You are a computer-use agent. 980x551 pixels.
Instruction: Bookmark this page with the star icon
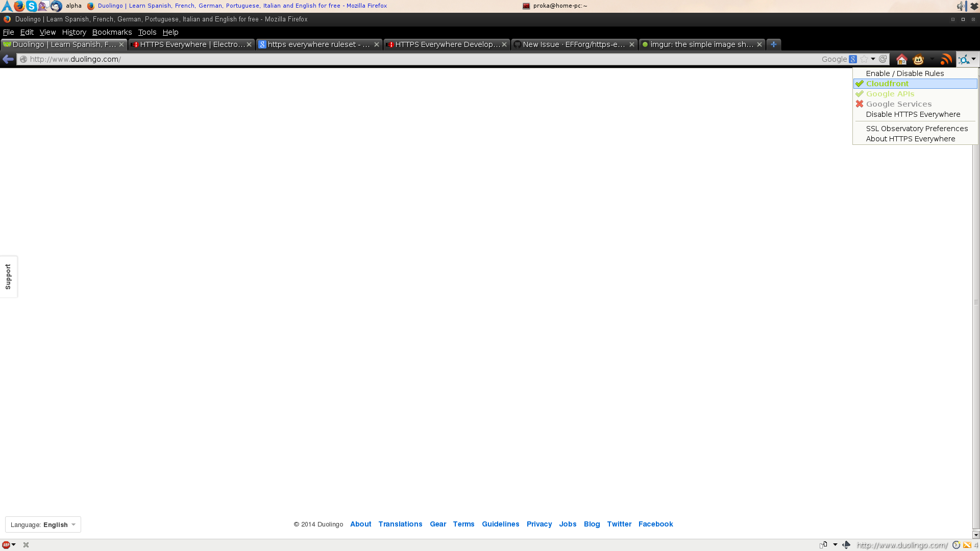tap(864, 59)
